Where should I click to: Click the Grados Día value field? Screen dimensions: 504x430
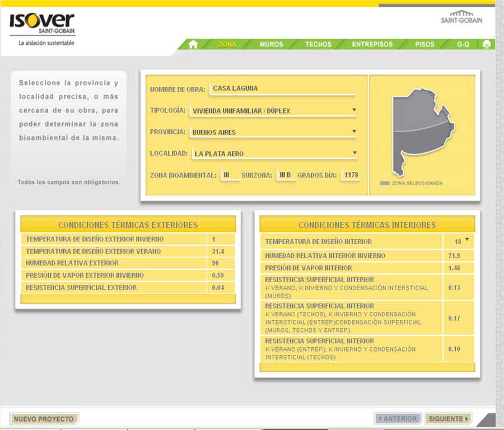(x=351, y=175)
